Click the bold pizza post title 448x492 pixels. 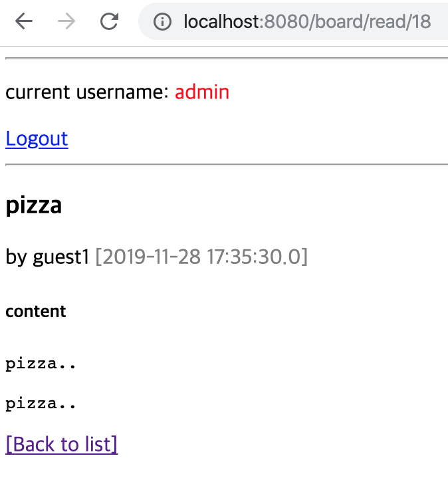coord(34,205)
